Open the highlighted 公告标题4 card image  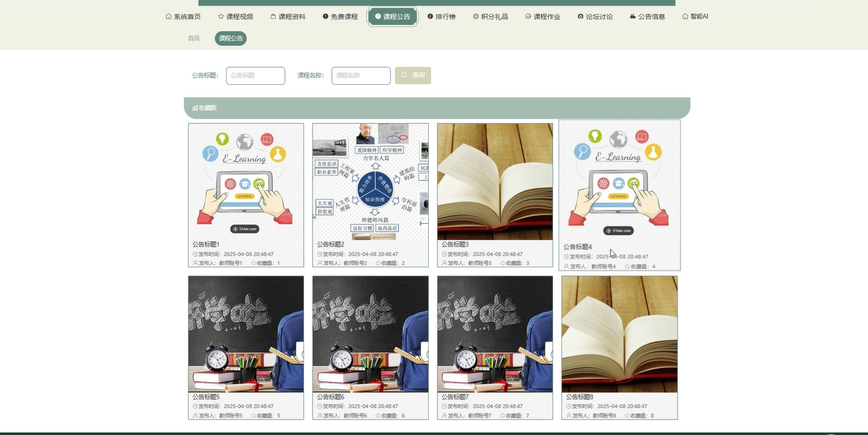click(x=620, y=181)
